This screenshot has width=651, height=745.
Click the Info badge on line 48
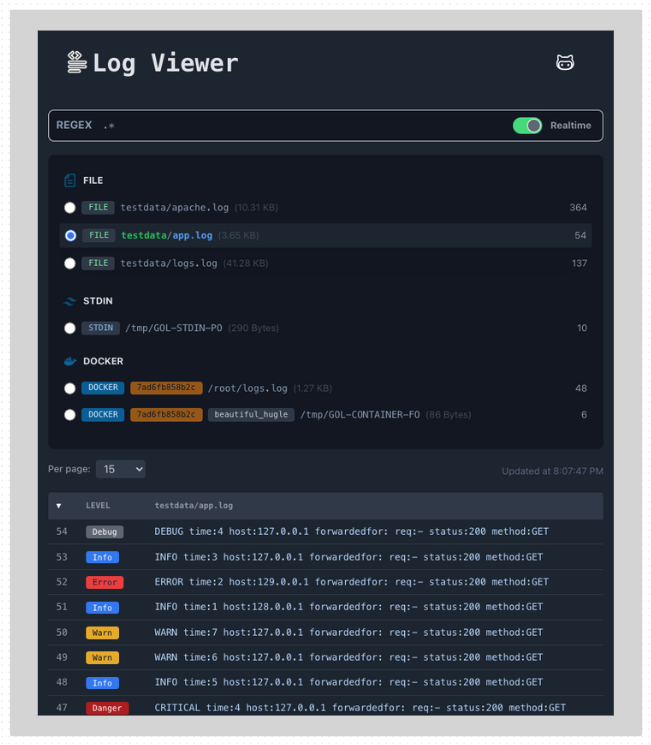[x=102, y=683]
